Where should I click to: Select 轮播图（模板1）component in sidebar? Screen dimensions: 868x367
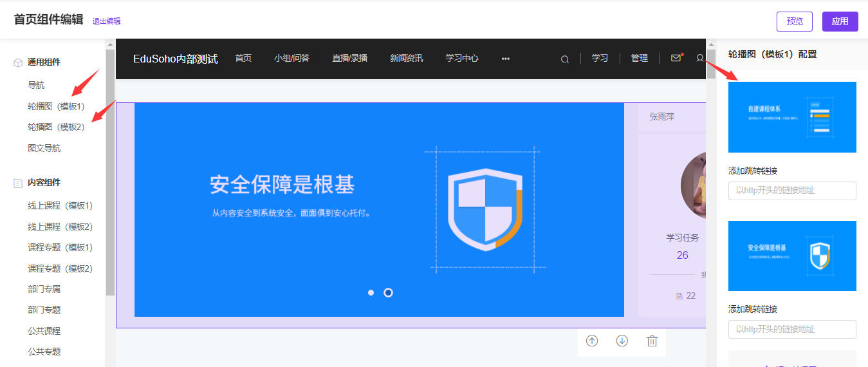tap(56, 106)
